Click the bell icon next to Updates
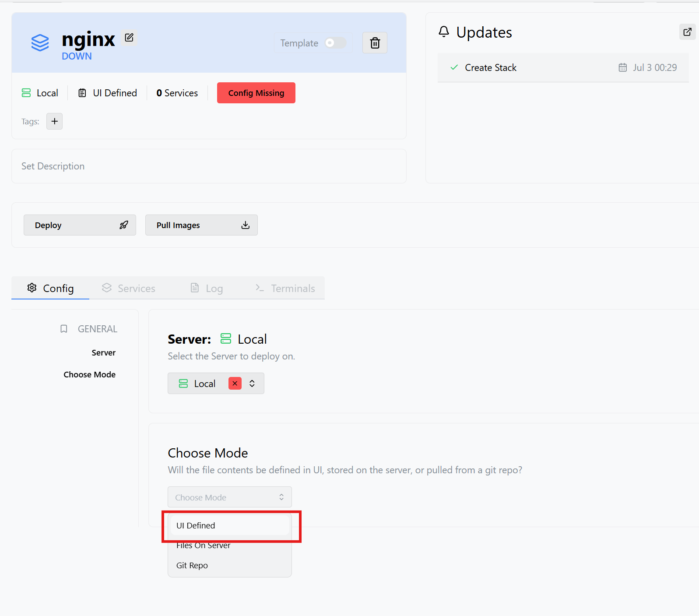Image resolution: width=699 pixels, height=616 pixels. [x=444, y=32]
